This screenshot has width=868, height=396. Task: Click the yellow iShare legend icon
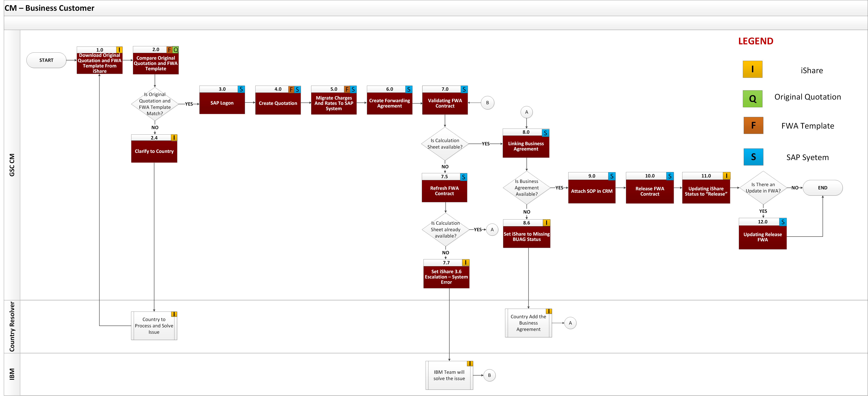tap(752, 69)
